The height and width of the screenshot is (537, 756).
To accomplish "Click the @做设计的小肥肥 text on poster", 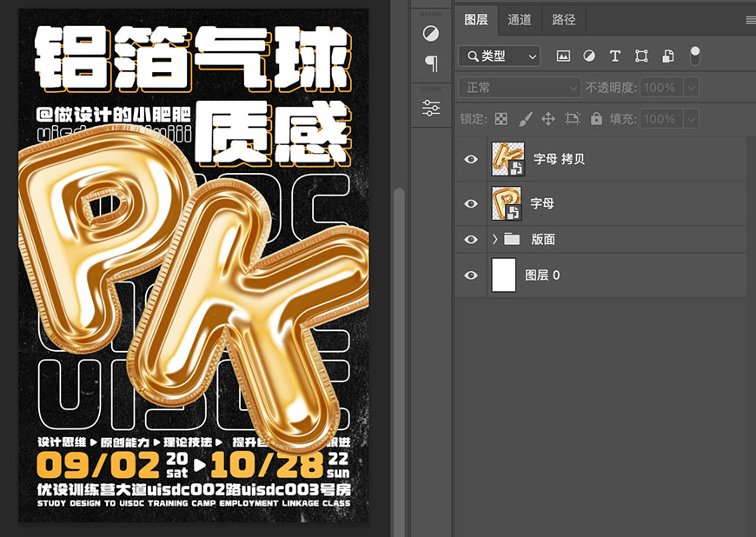I will 113,115.
